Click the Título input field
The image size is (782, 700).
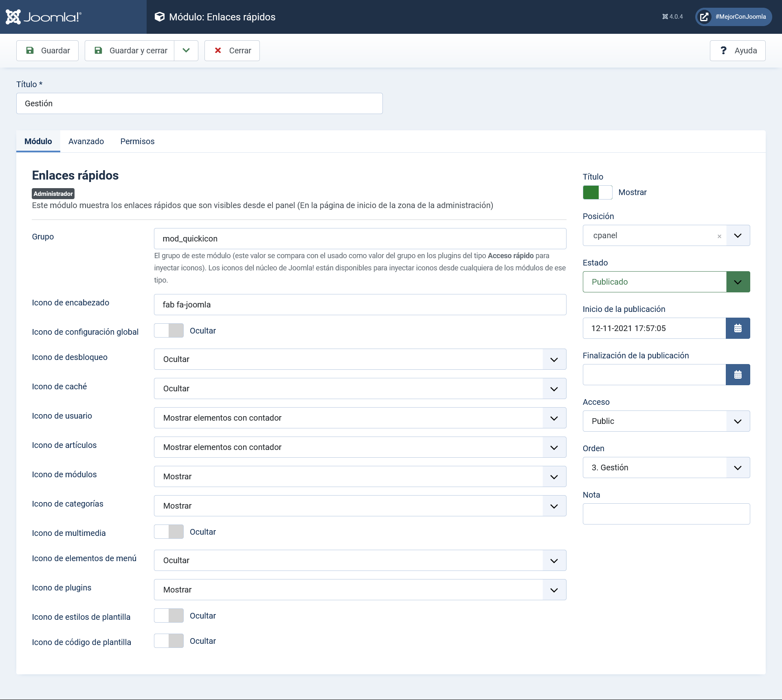click(x=199, y=103)
